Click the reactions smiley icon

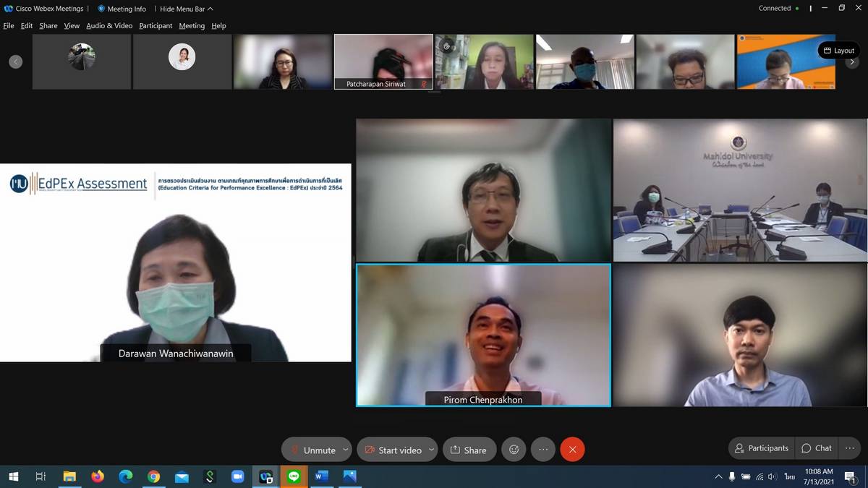click(x=514, y=450)
